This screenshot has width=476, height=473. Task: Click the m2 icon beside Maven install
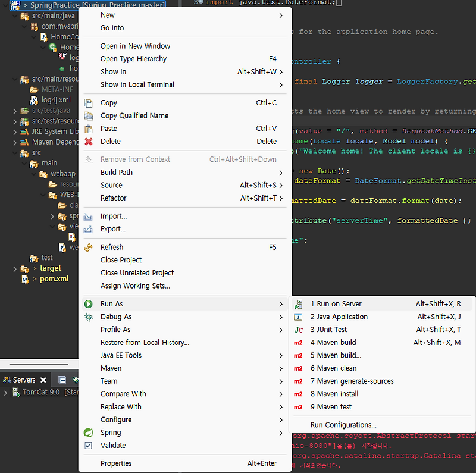[298, 394]
